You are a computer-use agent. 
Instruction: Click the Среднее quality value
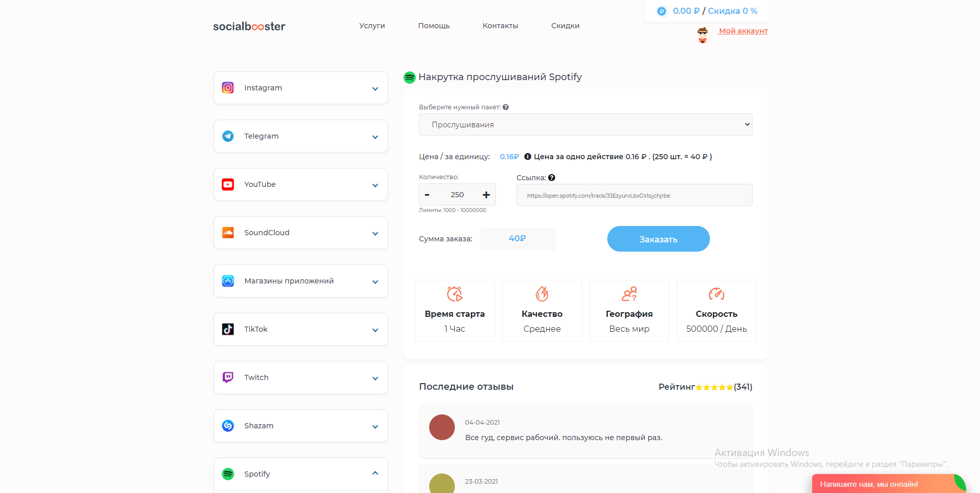[542, 329]
